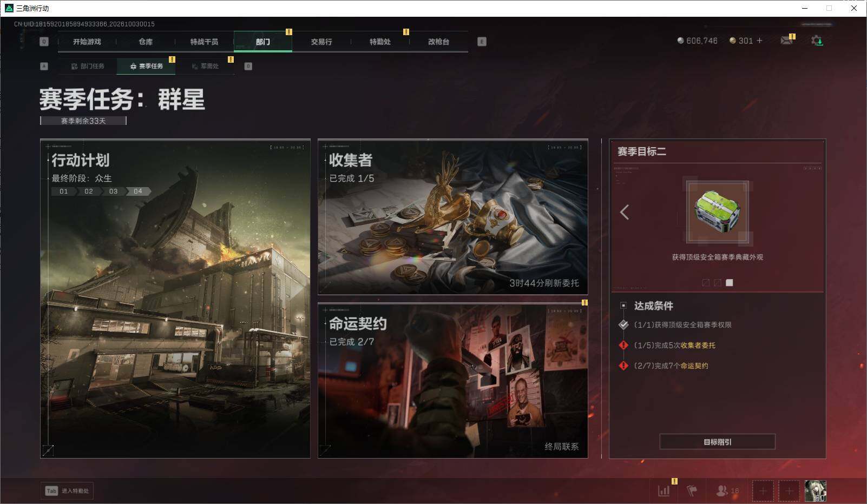
Task: Open 开始游戏 tab
Action: (87, 42)
